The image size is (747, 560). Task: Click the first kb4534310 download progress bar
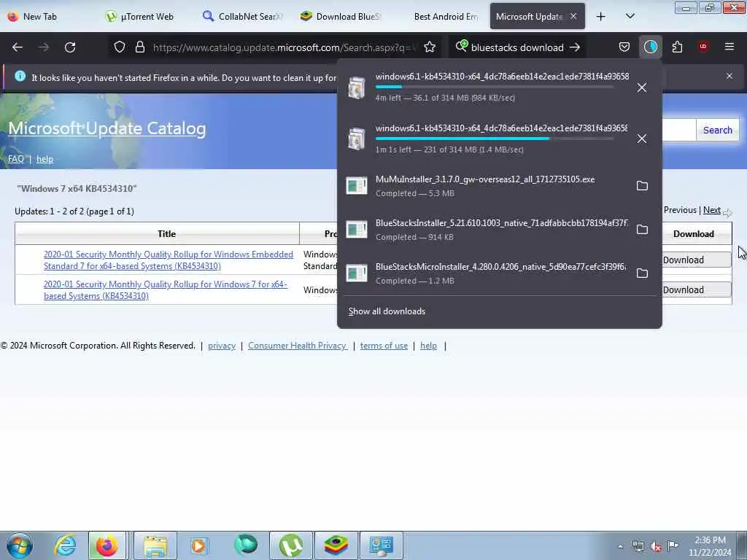[x=495, y=87]
